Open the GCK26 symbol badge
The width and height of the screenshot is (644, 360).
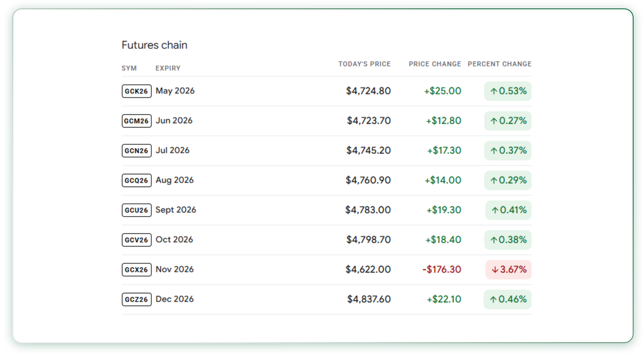[136, 91]
